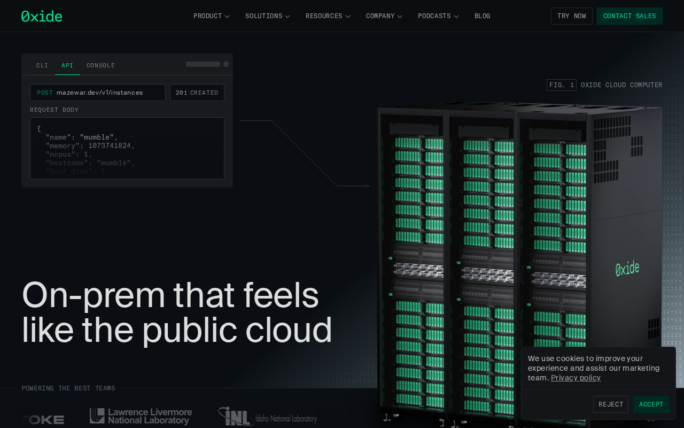Open the Privacy policy link
The height and width of the screenshot is (428, 684).
[575, 378]
